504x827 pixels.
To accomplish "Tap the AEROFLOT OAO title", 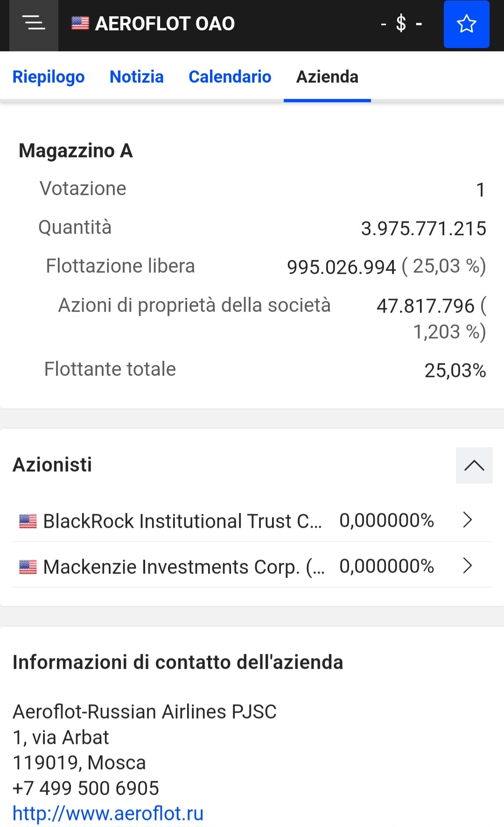I will (x=165, y=23).
